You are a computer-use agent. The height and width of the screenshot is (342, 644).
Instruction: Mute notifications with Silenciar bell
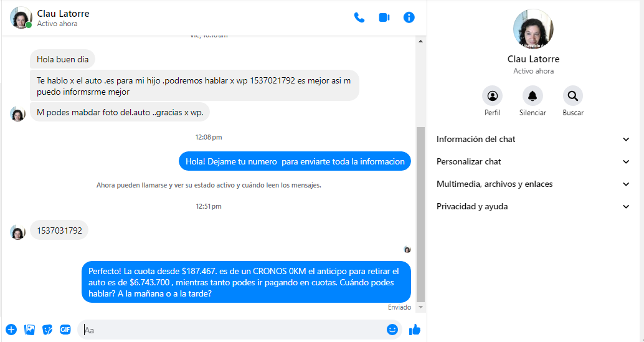(533, 96)
